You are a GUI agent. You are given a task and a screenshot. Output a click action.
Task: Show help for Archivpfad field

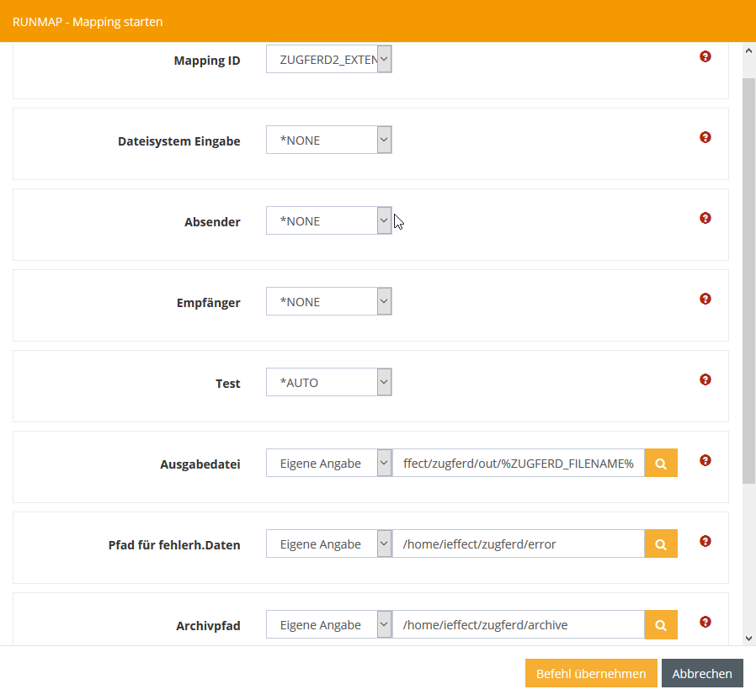[705, 622]
